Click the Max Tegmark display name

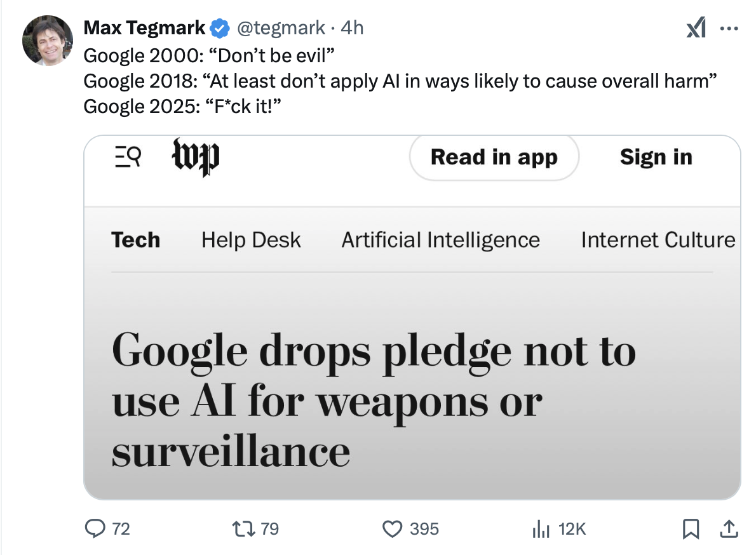tap(145, 28)
